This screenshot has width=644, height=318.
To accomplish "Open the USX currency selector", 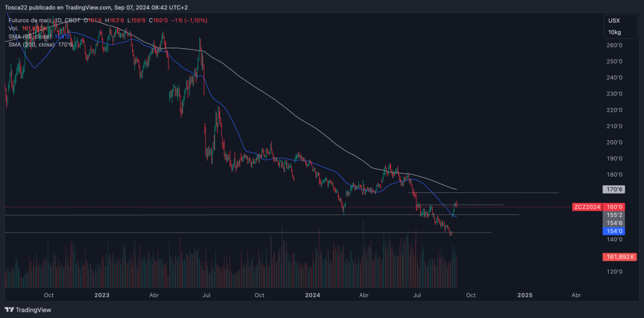I will pos(614,21).
